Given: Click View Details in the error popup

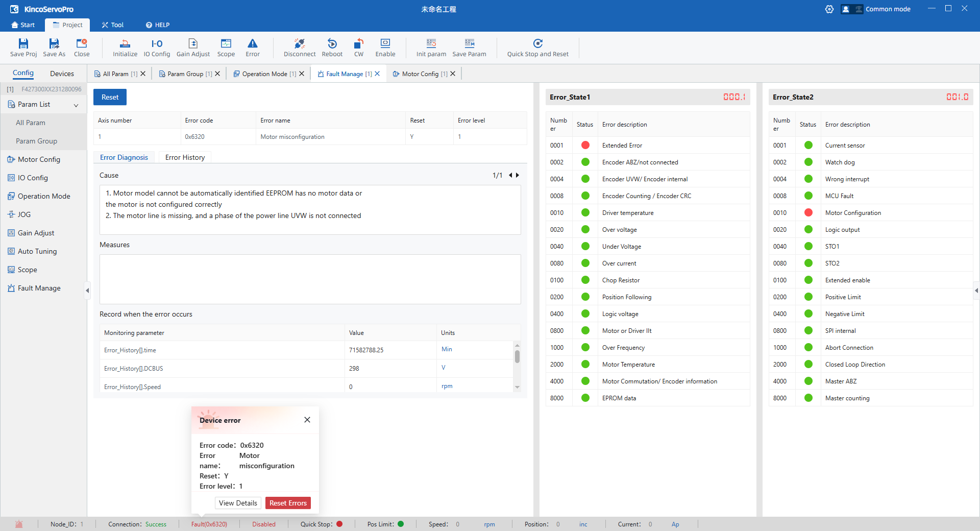Looking at the screenshot, I should 238,503.
